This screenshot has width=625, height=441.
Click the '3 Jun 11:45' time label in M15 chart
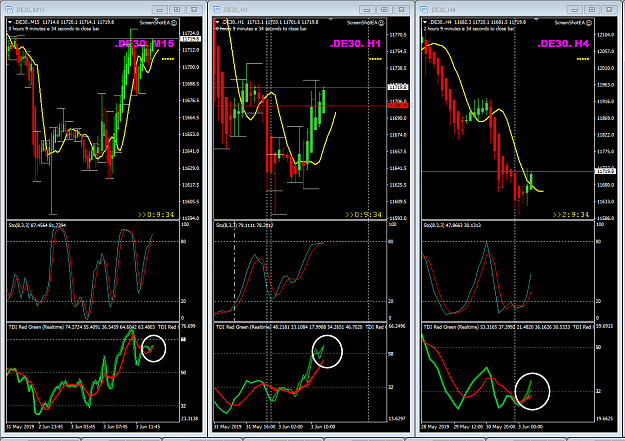148,427
